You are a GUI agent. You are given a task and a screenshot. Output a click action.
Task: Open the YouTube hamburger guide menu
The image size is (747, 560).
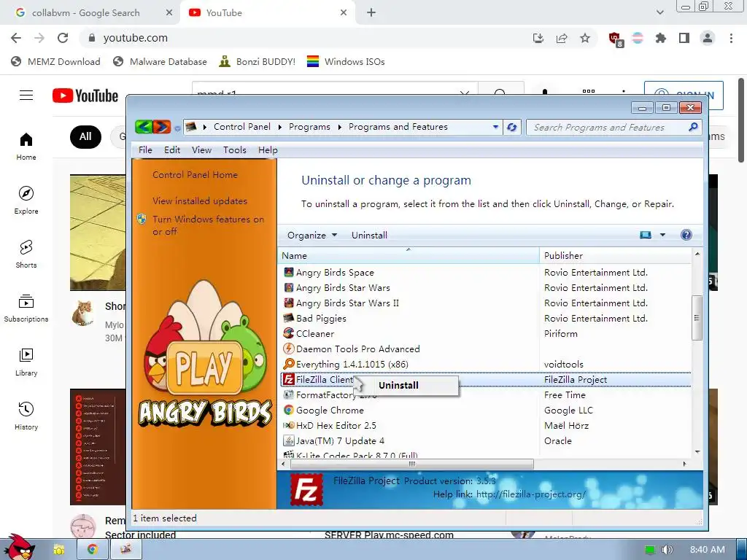click(x=26, y=96)
